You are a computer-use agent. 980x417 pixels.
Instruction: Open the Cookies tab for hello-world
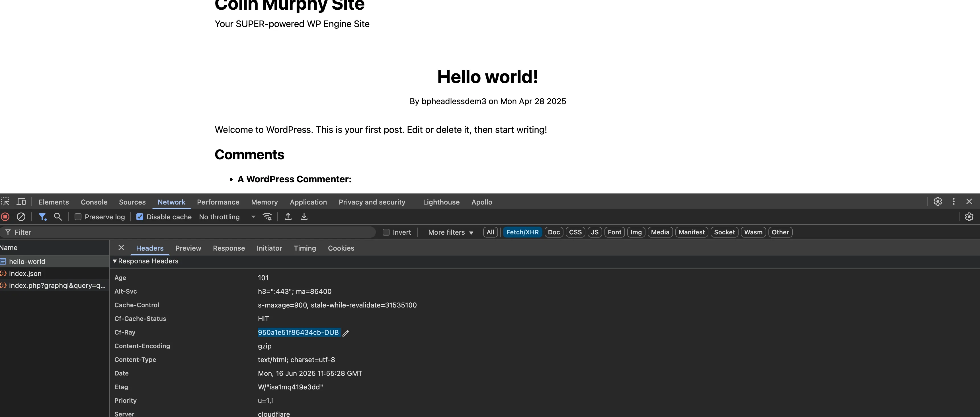point(341,248)
